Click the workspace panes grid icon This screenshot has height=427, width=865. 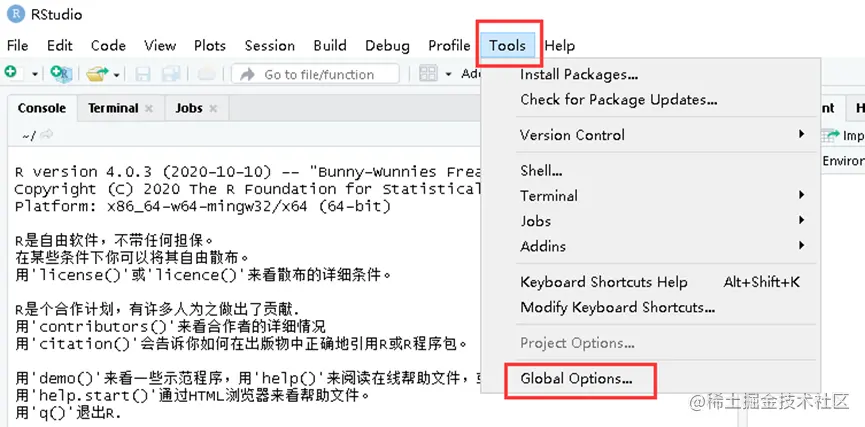click(x=428, y=74)
